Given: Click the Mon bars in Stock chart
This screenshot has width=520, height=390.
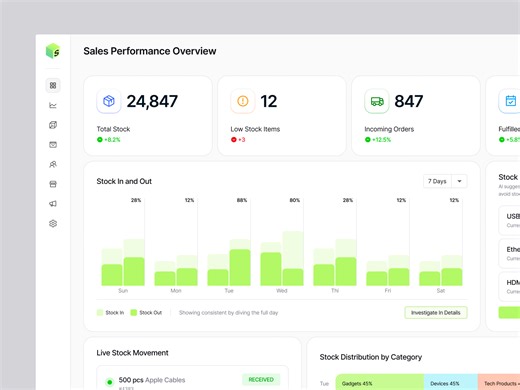Looking at the screenshot, I should (176, 270).
